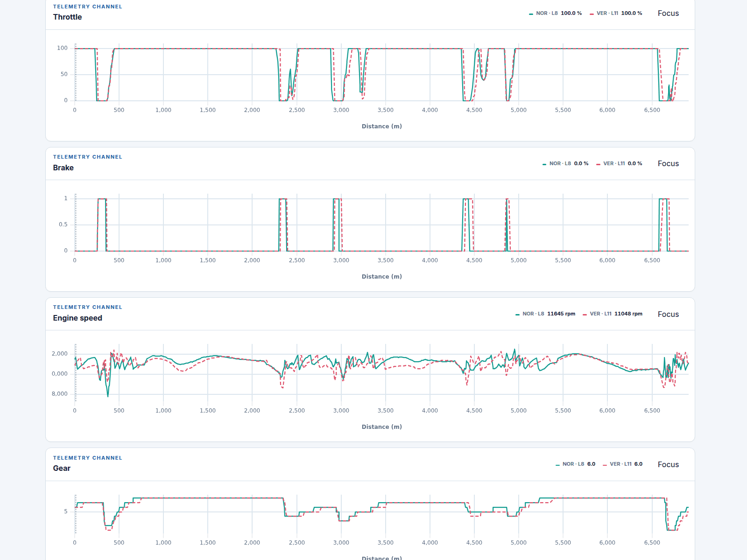This screenshot has height=560, width=747.
Task: Click Distance (m) axis label under Brake chart
Action: 382,277
